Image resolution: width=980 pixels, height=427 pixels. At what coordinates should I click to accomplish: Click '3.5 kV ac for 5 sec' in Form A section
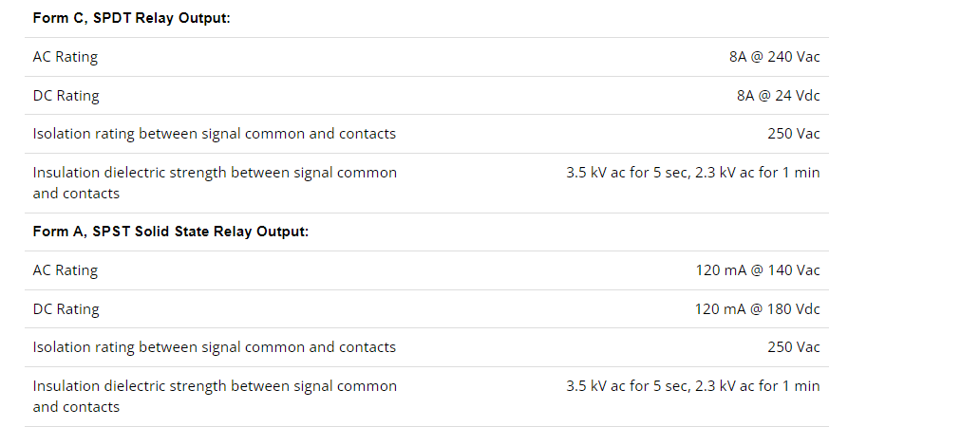click(x=626, y=386)
